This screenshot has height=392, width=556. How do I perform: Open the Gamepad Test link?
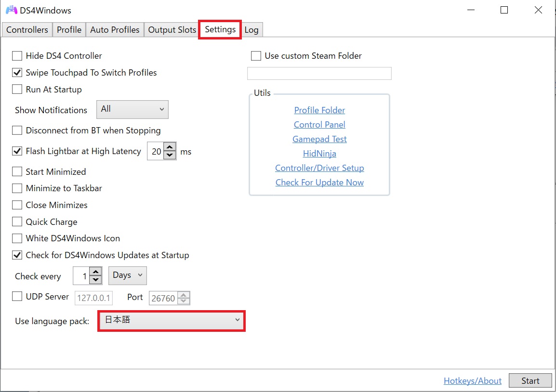click(319, 139)
